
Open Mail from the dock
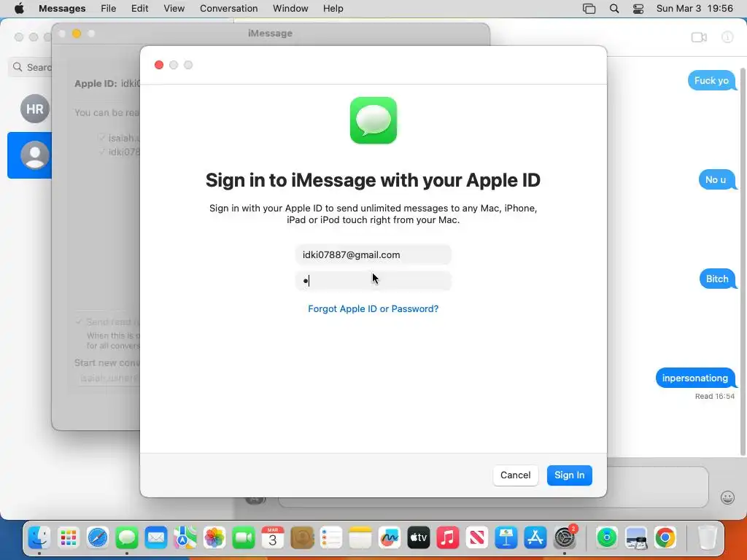click(156, 538)
